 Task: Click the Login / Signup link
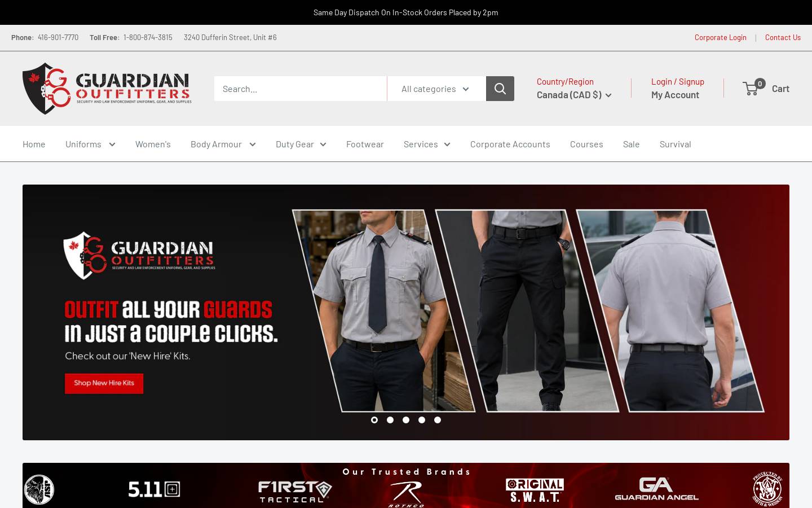pyautogui.click(x=678, y=81)
